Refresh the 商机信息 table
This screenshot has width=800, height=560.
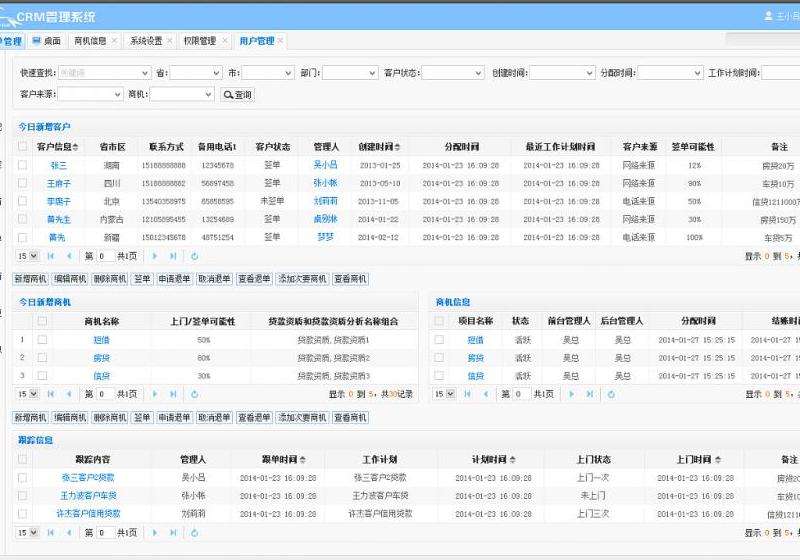click(x=611, y=394)
